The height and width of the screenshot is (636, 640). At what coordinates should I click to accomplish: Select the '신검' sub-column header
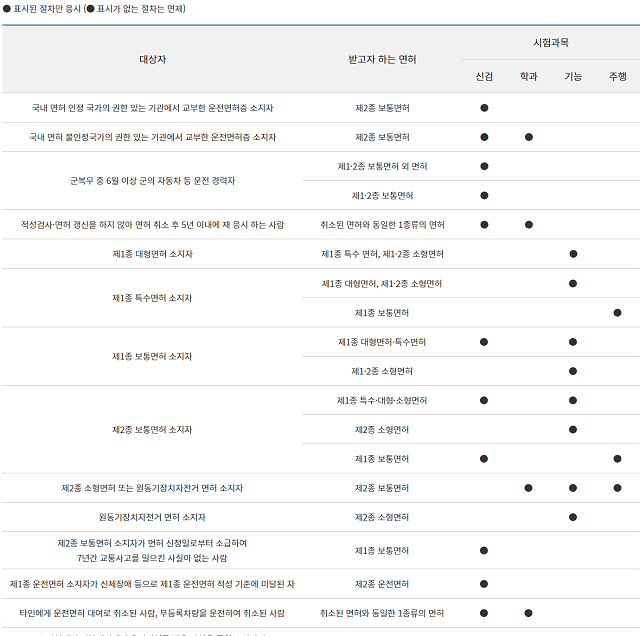[x=484, y=76]
